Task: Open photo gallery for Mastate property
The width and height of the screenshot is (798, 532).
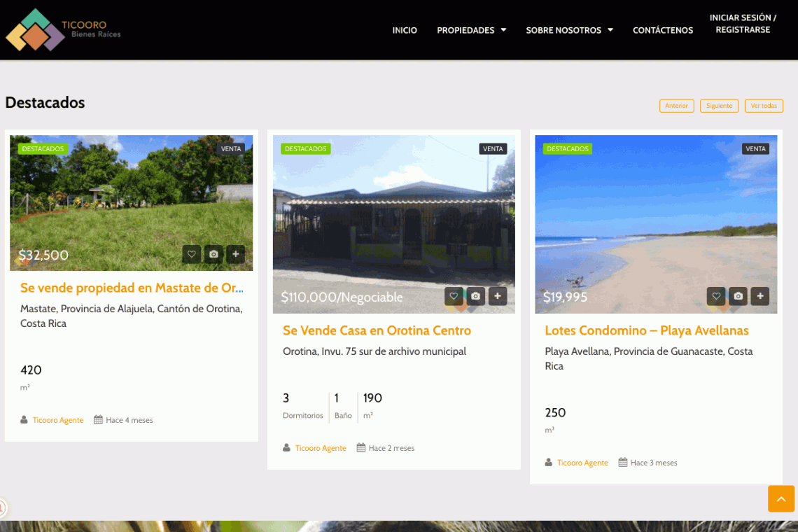Action: click(x=213, y=254)
